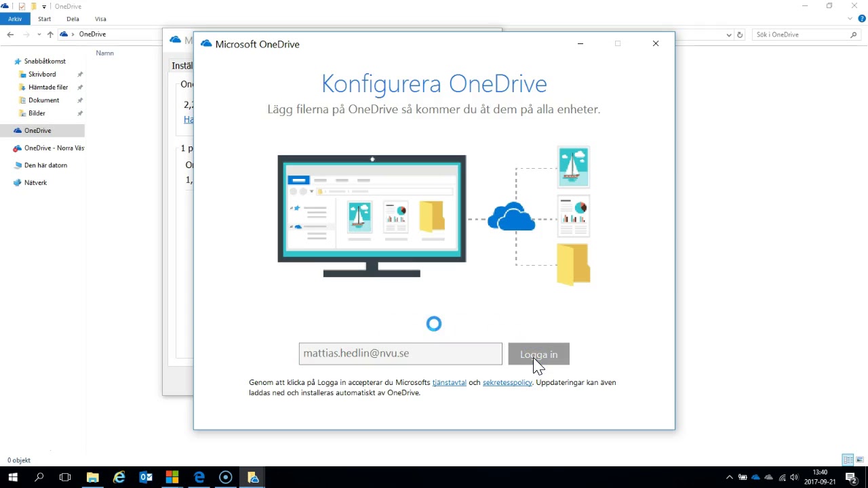The width and height of the screenshot is (868, 488).
Task: Open recent locations dropdown arrow
Action: point(39,35)
